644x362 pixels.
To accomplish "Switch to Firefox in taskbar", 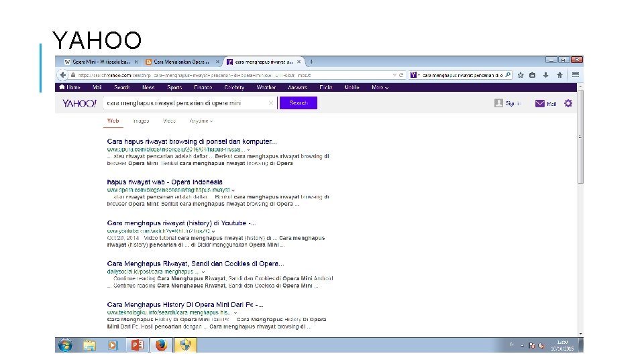I will click(x=161, y=345).
